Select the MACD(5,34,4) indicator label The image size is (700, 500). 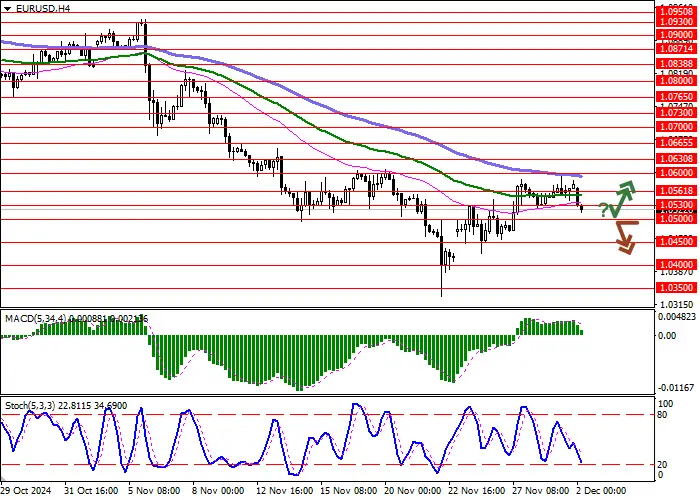[x=36, y=319]
